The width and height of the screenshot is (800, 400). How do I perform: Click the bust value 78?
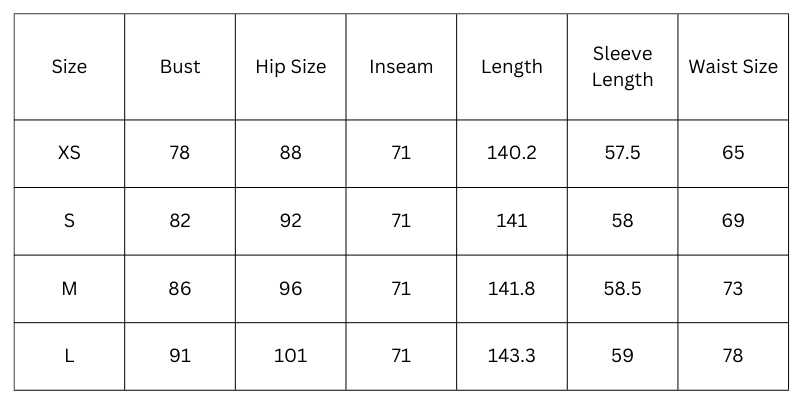(180, 153)
